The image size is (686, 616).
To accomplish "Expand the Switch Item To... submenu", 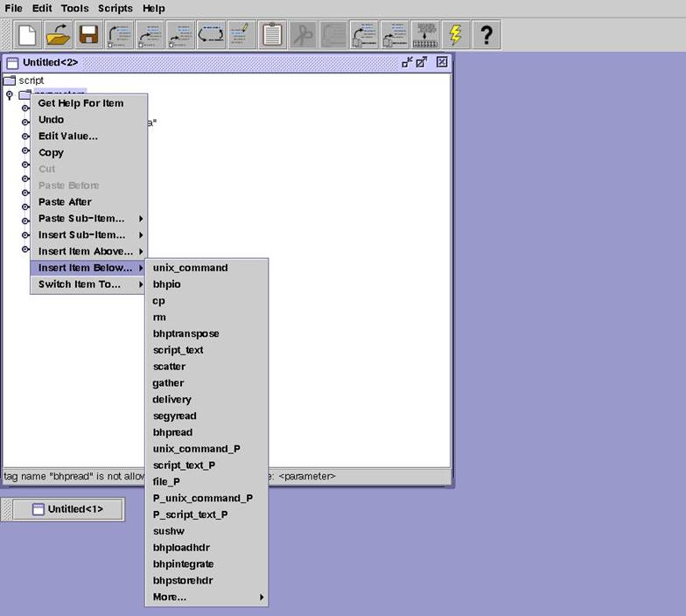I will pos(89,284).
